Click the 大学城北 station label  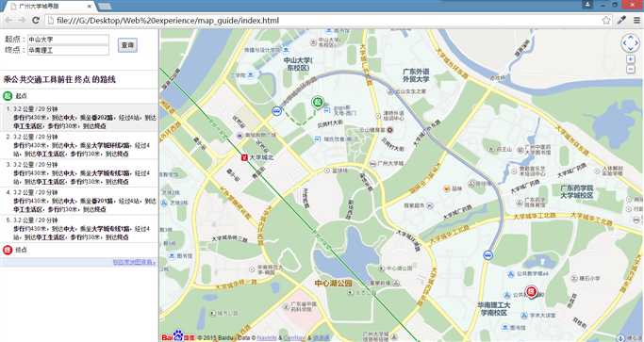coord(261,157)
